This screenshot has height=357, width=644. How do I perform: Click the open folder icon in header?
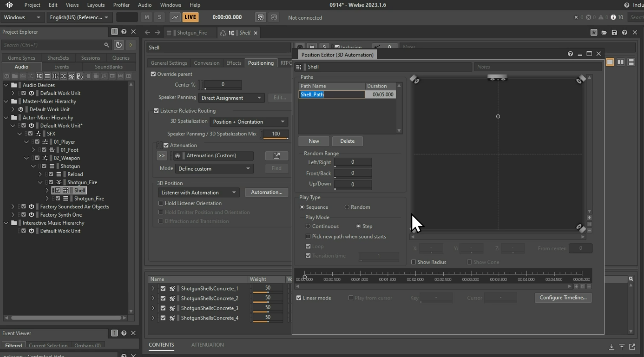pyautogui.click(x=604, y=32)
